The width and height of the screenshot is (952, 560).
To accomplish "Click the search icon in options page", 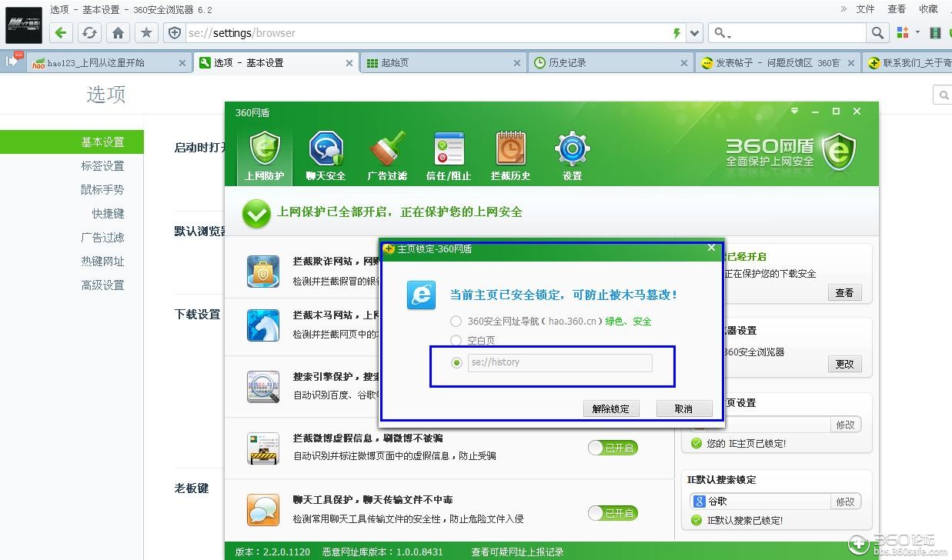I will (x=943, y=95).
